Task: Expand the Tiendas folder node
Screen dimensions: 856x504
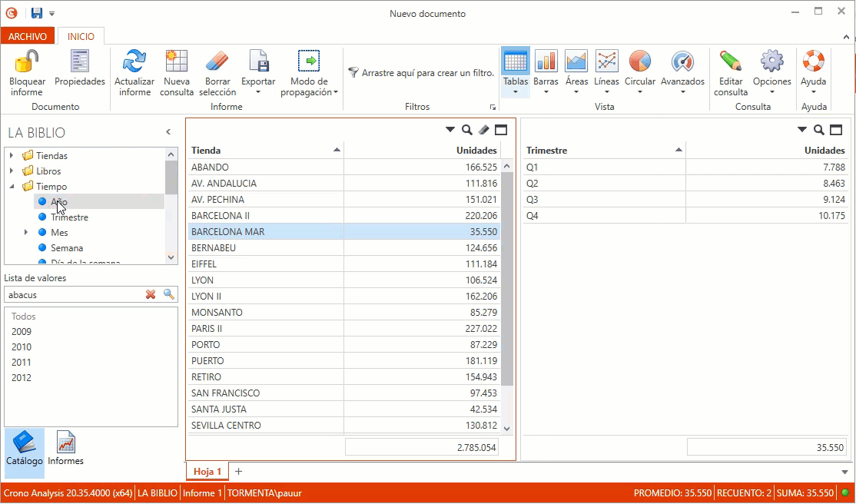Action: coord(12,156)
